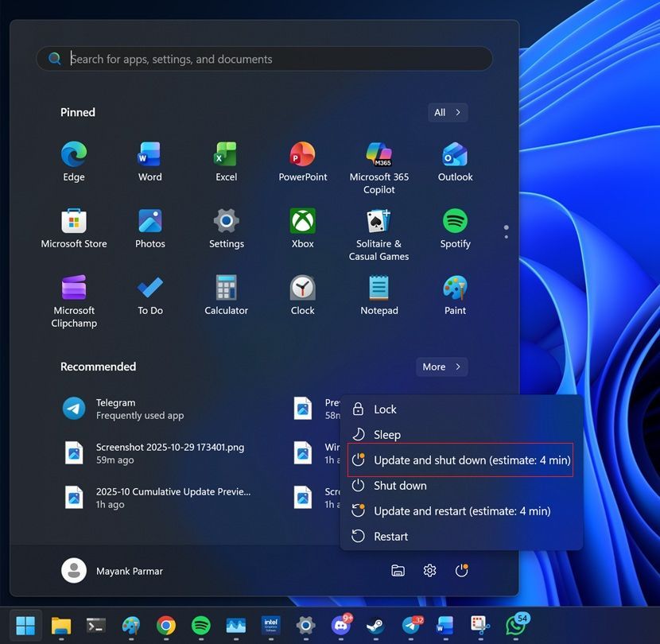
Task: Open WhatsApp from the taskbar
Action: (515, 627)
